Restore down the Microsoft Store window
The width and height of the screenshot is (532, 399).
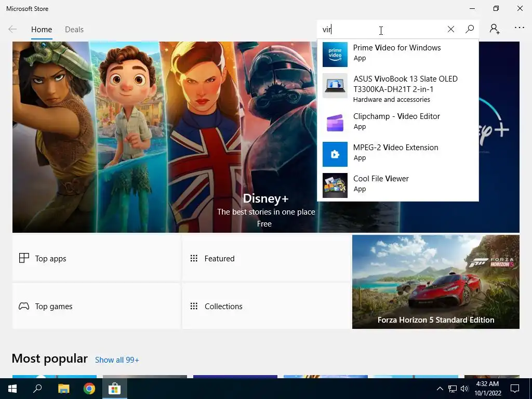(x=496, y=8)
